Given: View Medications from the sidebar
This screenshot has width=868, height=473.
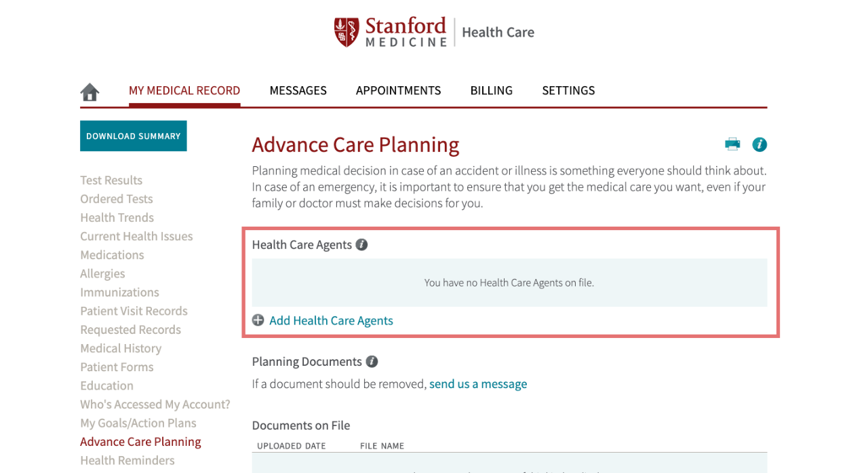Looking at the screenshot, I should pos(112,254).
